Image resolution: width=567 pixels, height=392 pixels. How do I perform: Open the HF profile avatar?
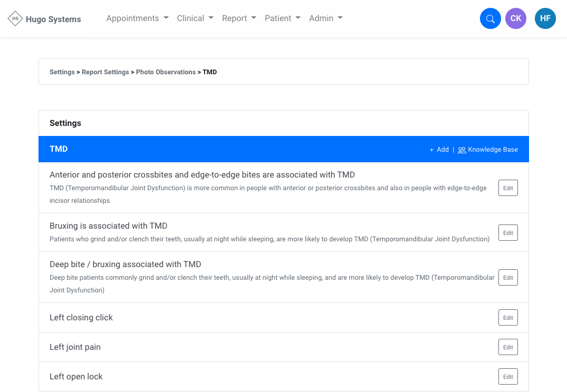coord(545,19)
